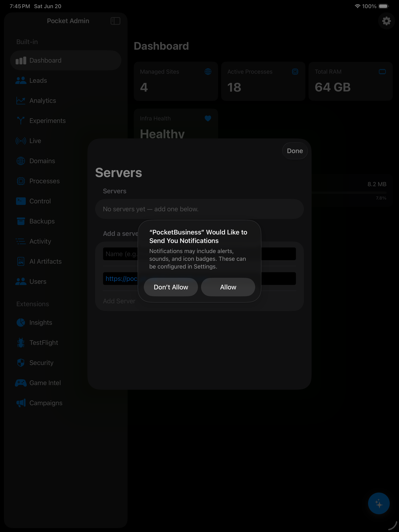Tap memory icon on Total RAM card

[382, 72]
